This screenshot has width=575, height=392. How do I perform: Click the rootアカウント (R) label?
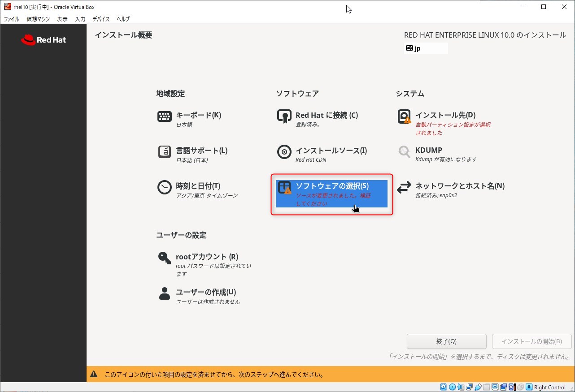tap(207, 257)
